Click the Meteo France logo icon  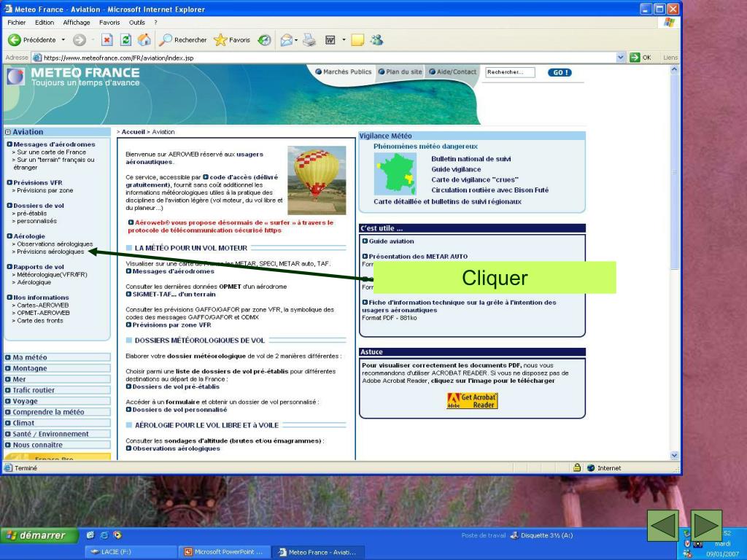click(x=15, y=77)
